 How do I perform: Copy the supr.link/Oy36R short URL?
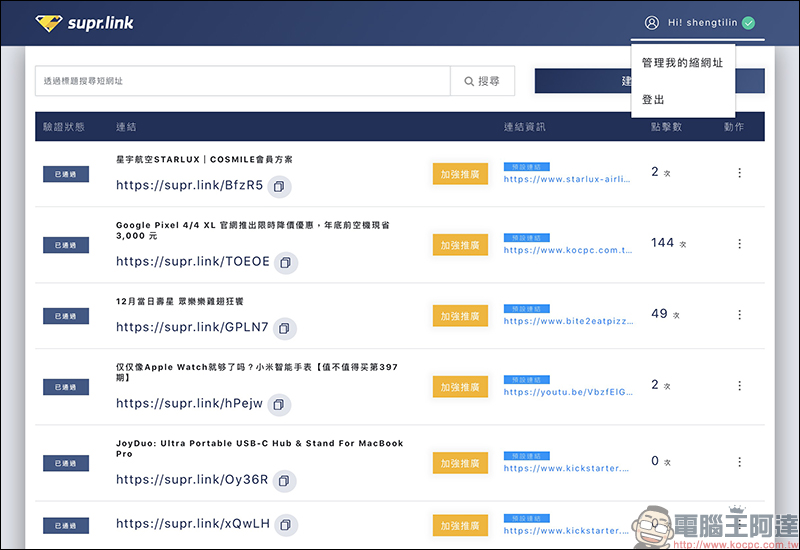tap(284, 481)
